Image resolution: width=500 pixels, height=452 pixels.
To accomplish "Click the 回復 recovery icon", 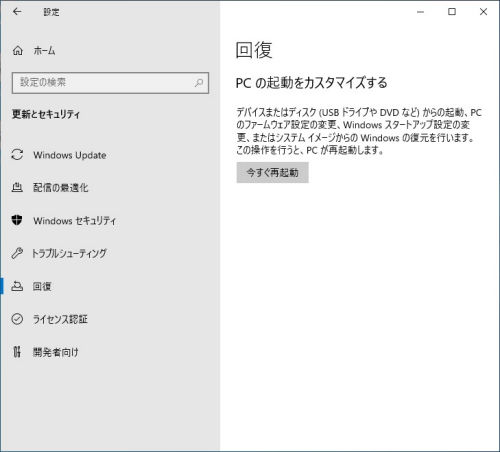I will point(17,286).
